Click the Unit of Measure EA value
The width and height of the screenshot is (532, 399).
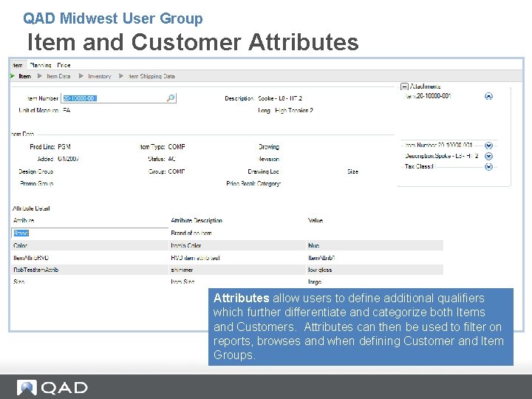(66, 111)
